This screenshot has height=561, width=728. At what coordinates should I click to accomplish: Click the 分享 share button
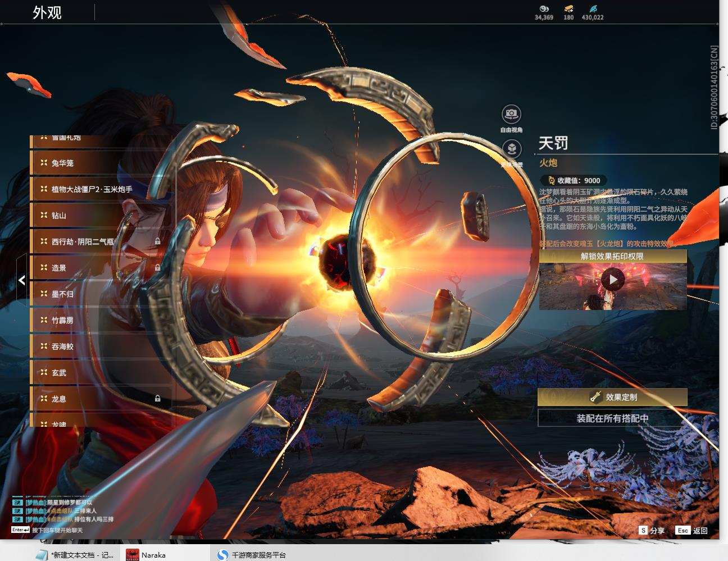pos(652,531)
